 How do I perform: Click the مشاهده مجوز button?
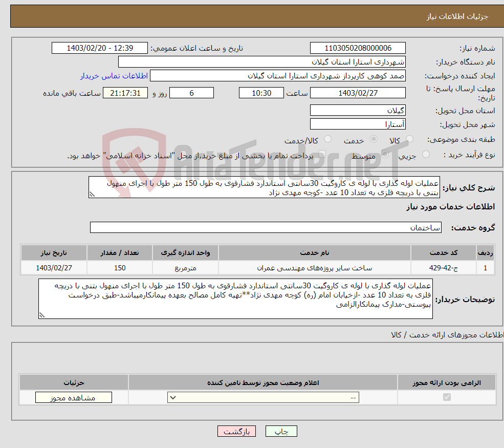point(73,397)
